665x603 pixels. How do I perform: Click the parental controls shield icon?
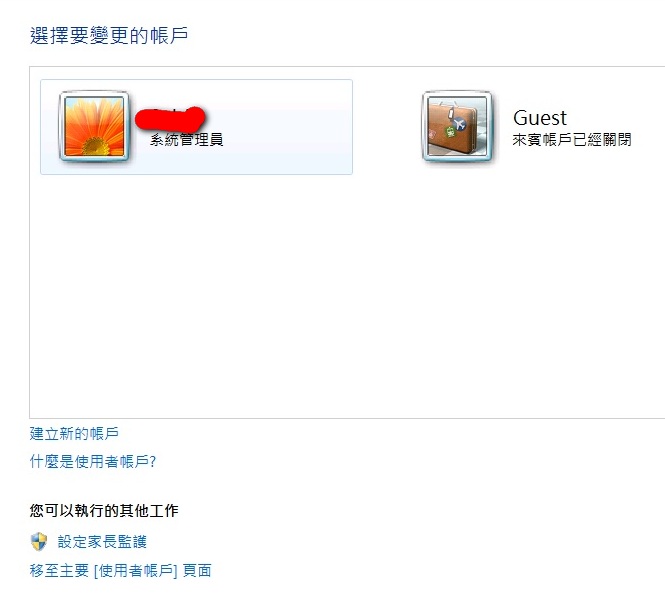39,542
